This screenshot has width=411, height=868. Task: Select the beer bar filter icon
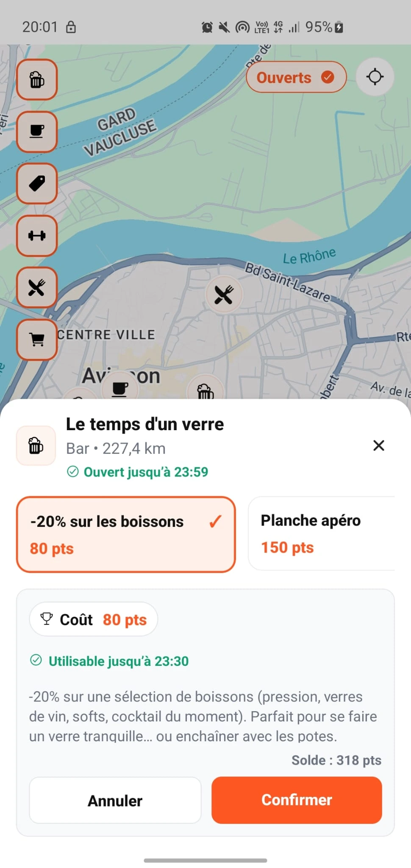click(36, 80)
